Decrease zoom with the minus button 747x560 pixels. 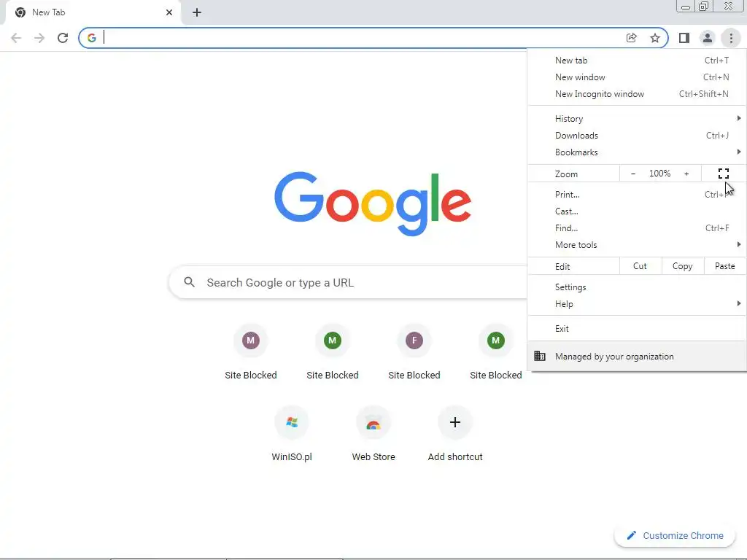[633, 174]
